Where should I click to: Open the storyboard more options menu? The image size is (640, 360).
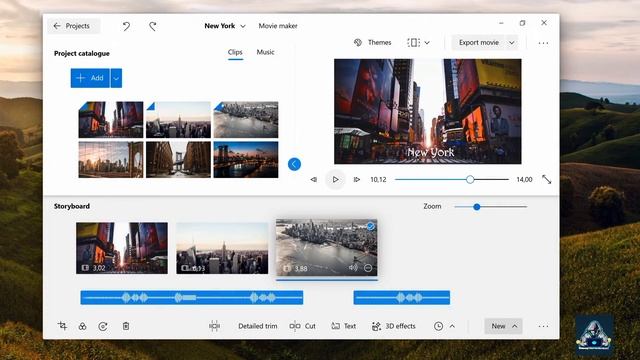pos(543,326)
